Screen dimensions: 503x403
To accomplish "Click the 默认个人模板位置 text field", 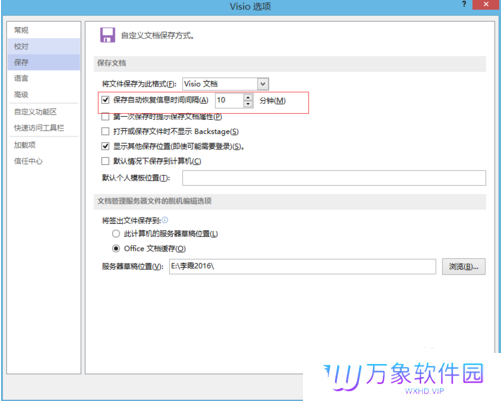I will click(334, 178).
